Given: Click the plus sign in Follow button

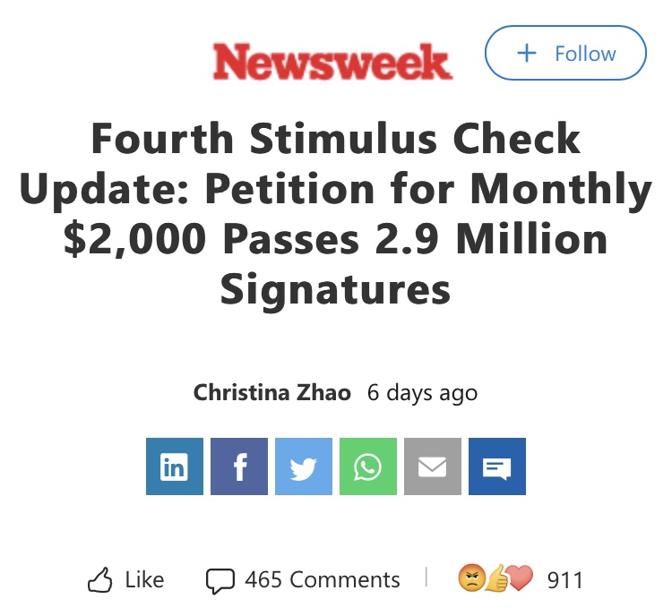Looking at the screenshot, I should click(x=527, y=53).
